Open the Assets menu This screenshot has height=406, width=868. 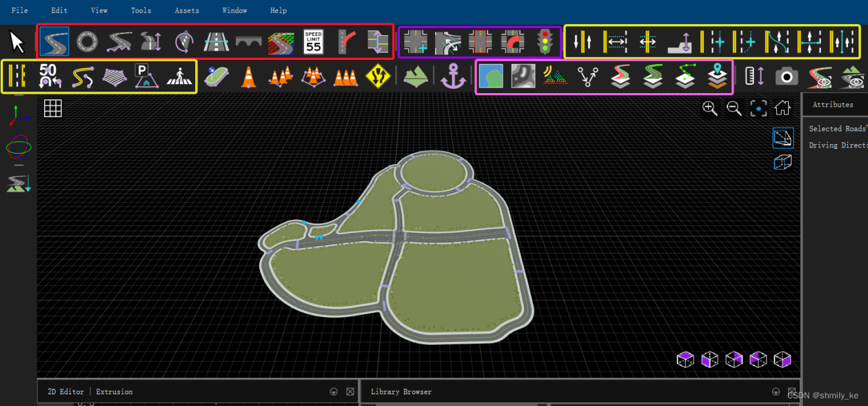[x=186, y=10]
